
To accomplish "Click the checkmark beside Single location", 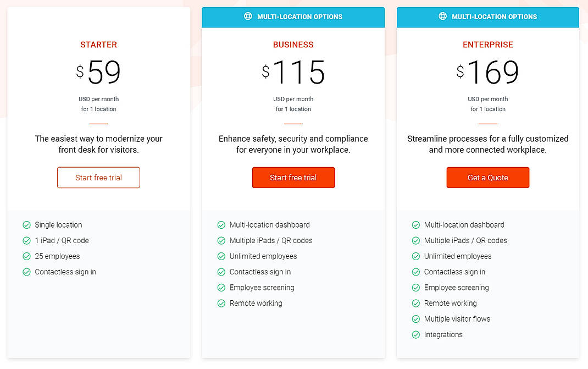I will [x=26, y=225].
